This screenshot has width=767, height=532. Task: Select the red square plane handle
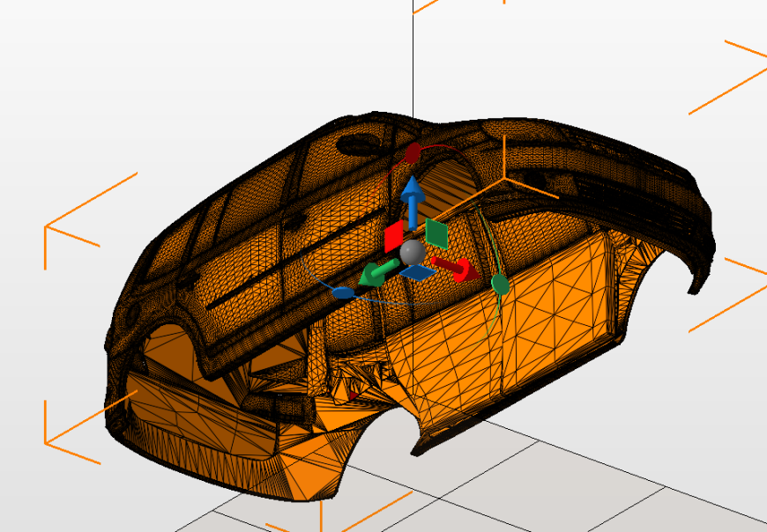pyautogui.click(x=394, y=236)
